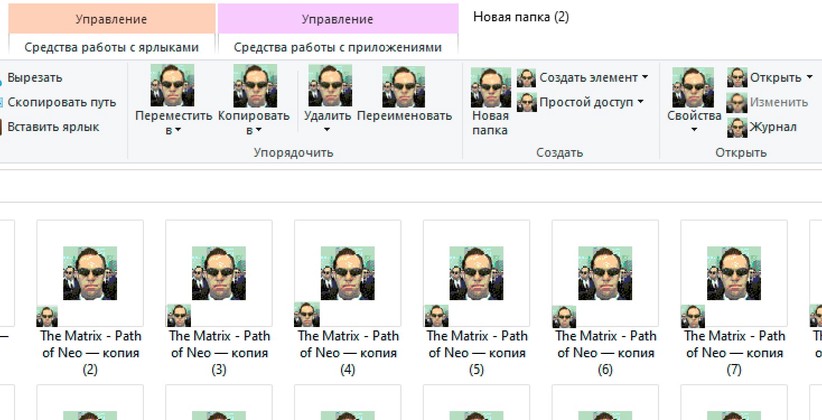Select thumbnail of копия (4) file
This screenshot has height=420, width=822.
(x=348, y=273)
